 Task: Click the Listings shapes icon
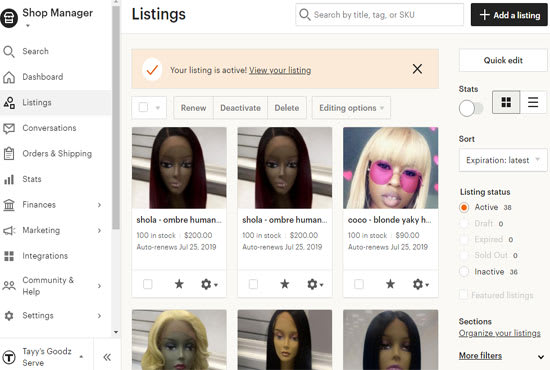pos(9,103)
